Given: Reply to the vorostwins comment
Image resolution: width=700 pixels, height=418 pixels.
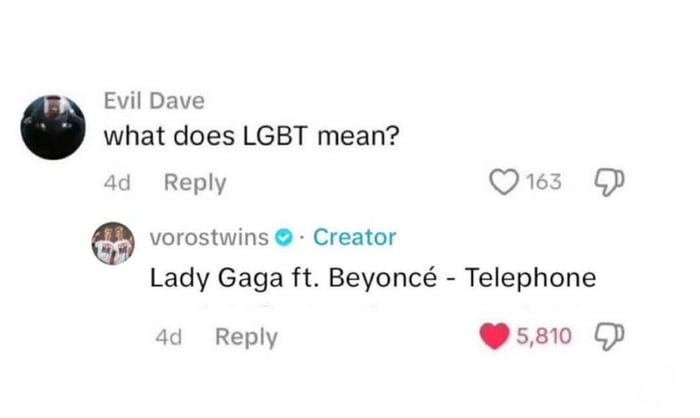Looking at the screenshot, I should [x=246, y=338].
